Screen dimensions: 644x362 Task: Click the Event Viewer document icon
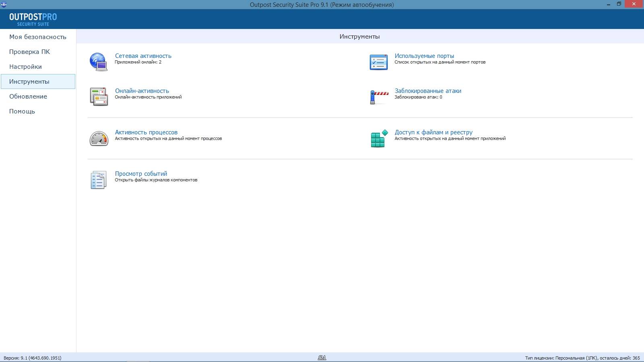pos(99,180)
